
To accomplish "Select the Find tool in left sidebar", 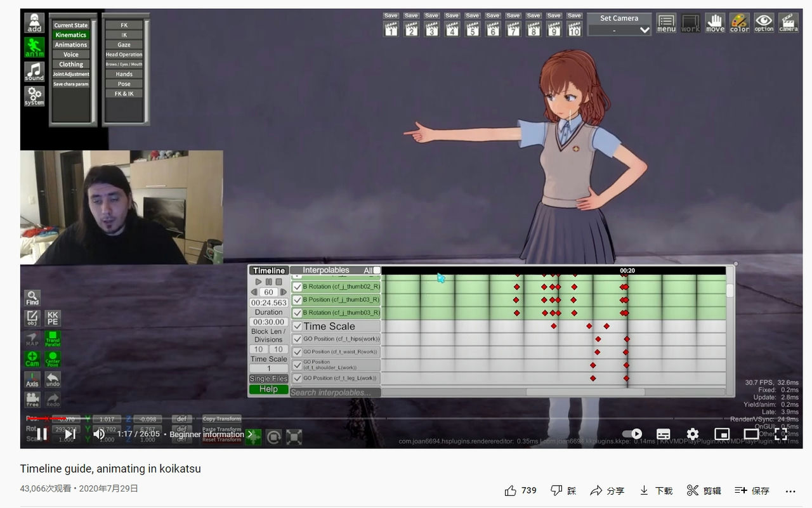I will 32,297.
